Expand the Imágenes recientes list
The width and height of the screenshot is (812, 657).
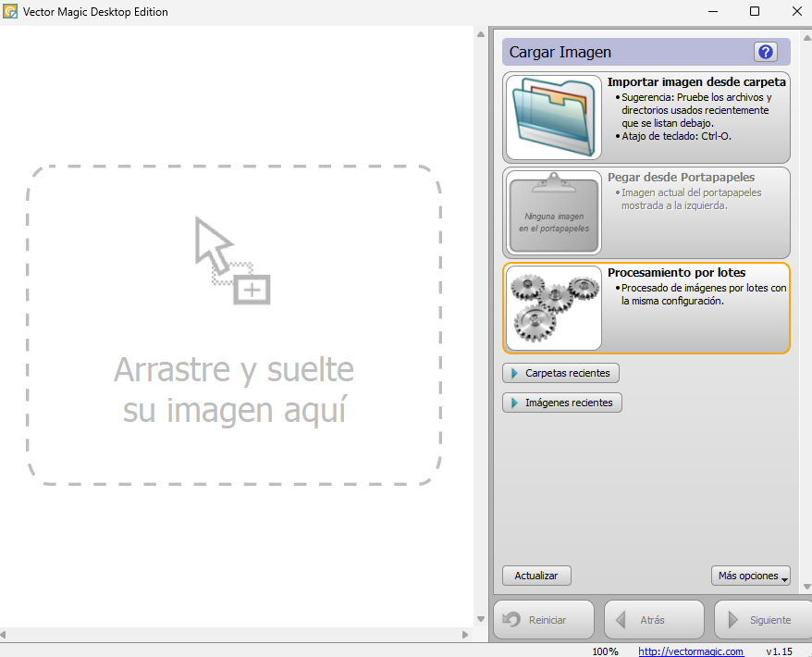(562, 403)
